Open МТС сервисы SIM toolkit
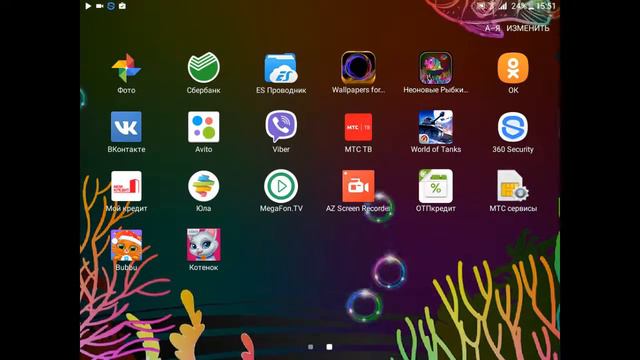The height and width of the screenshot is (360, 640). (513, 186)
